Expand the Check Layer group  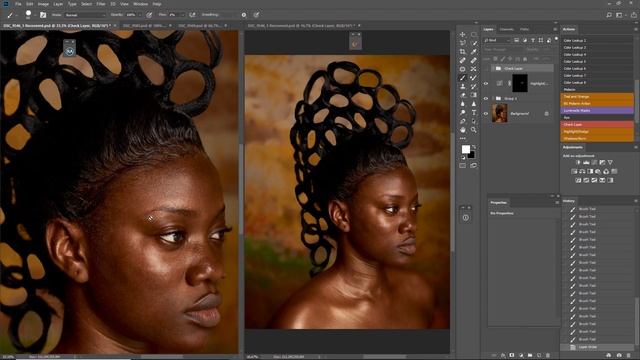493,69
